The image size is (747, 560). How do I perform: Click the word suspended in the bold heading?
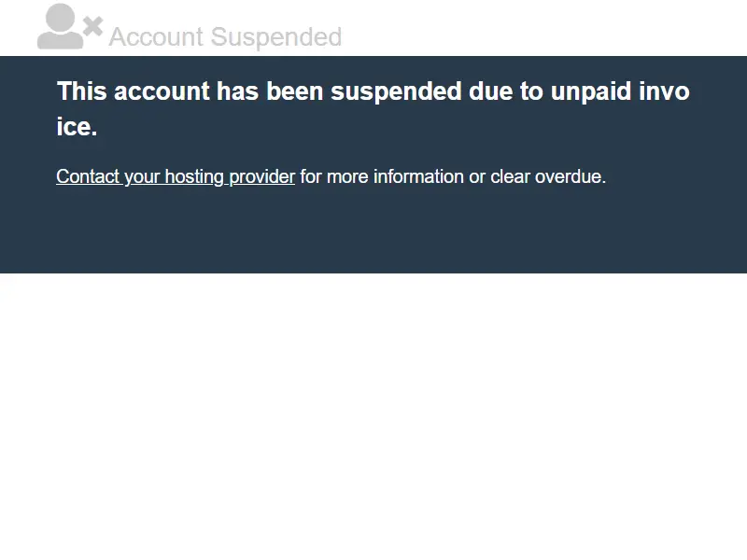pyautogui.click(x=396, y=91)
